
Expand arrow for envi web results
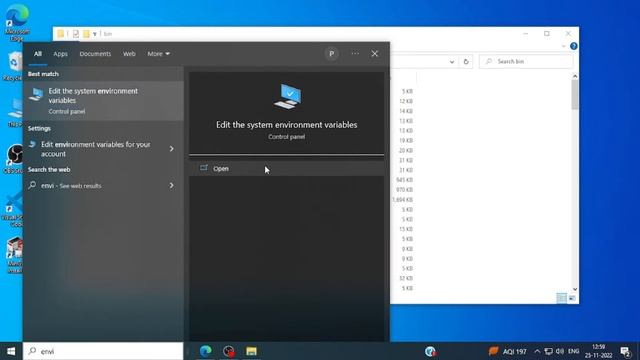coord(172,186)
